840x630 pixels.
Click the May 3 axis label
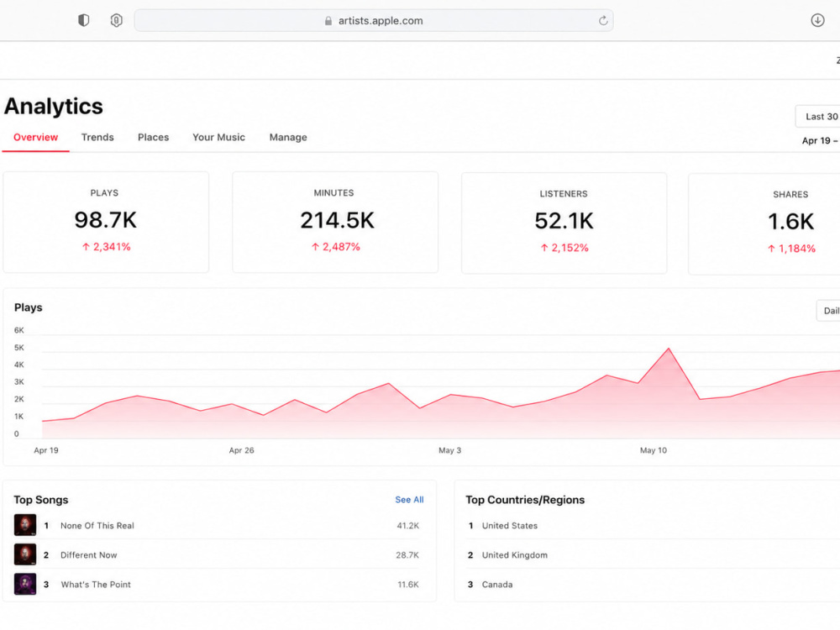pyautogui.click(x=450, y=450)
